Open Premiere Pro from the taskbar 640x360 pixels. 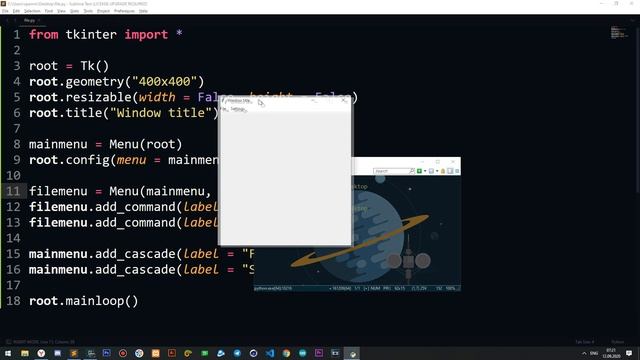point(319,353)
